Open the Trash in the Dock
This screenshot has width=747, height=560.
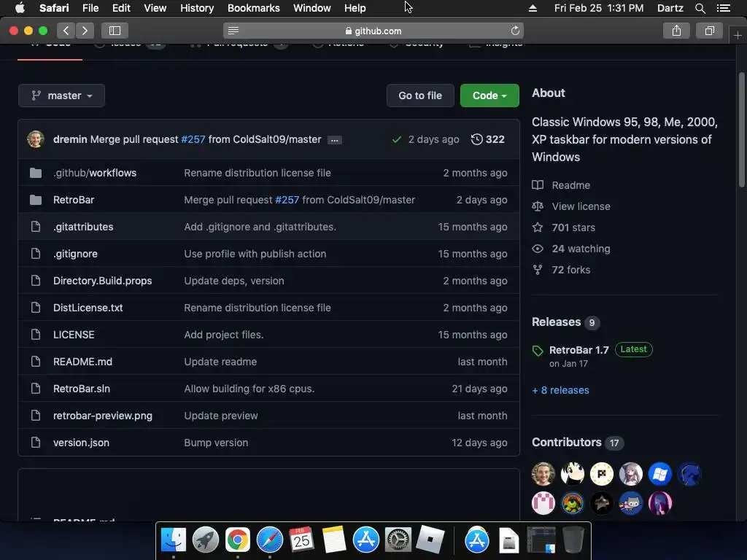click(x=573, y=540)
